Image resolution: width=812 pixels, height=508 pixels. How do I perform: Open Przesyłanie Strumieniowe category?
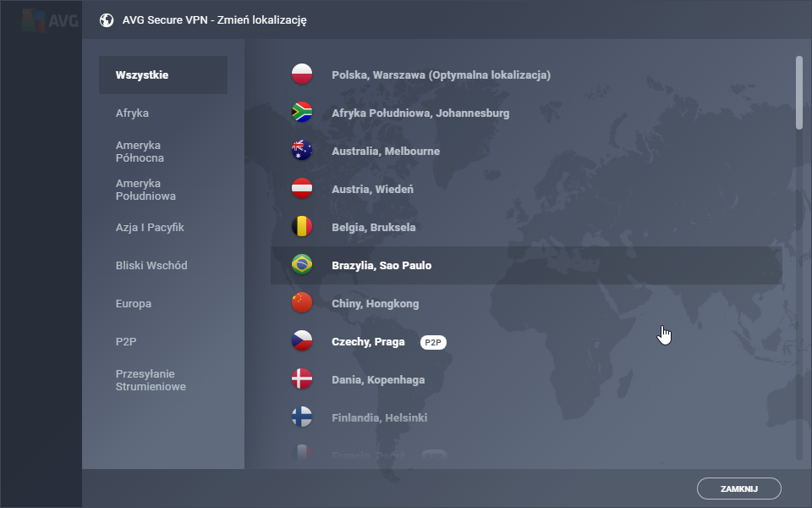tap(151, 380)
